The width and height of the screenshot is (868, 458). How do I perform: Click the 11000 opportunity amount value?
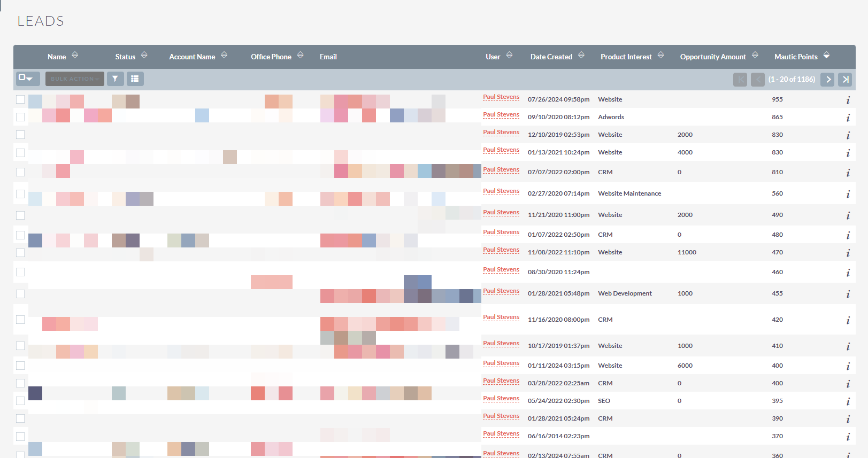pyautogui.click(x=687, y=252)
